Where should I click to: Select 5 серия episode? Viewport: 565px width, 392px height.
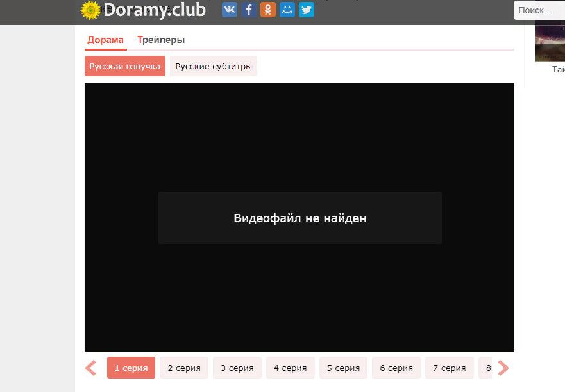(x=343, y=368)
